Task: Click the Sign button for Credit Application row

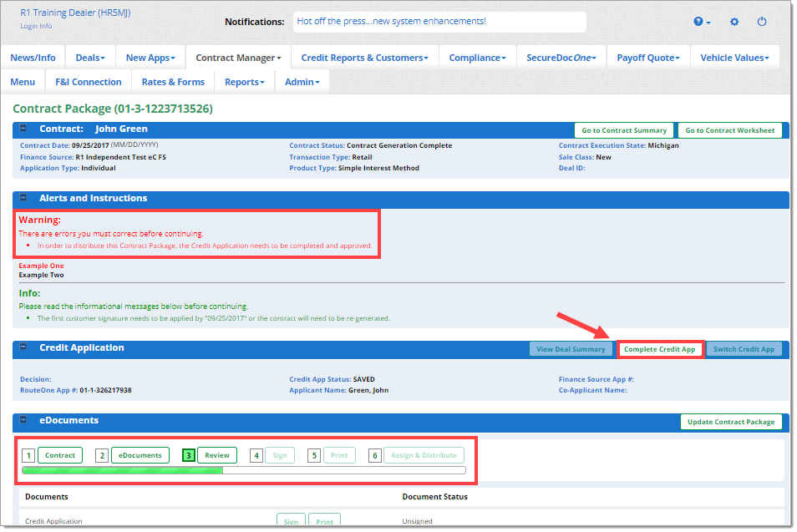Action: [x=291, y=521]
